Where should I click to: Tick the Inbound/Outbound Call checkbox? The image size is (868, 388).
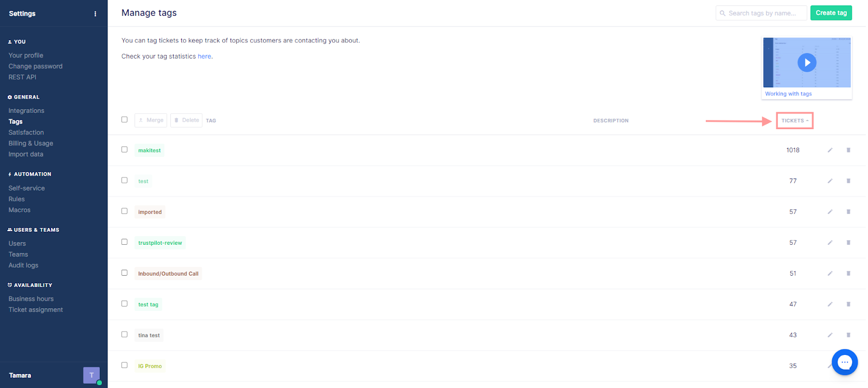[124, 273]
